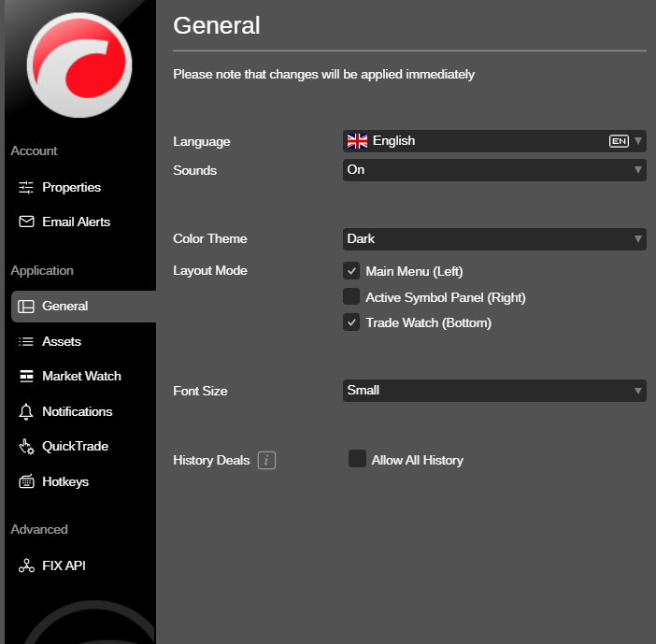Click the Language dropdown arrow
Image resolution: width=656 pixels, height=644 pixels.
pos(638,141)
